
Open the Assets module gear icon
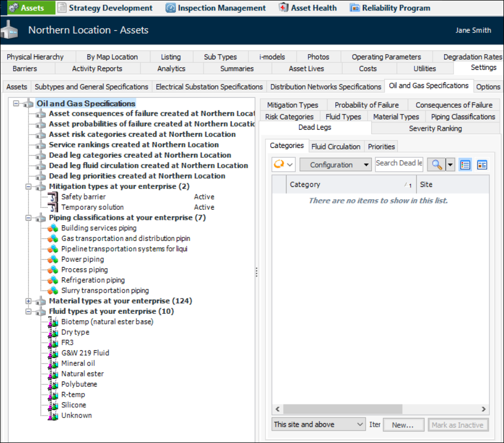(14, 8)
